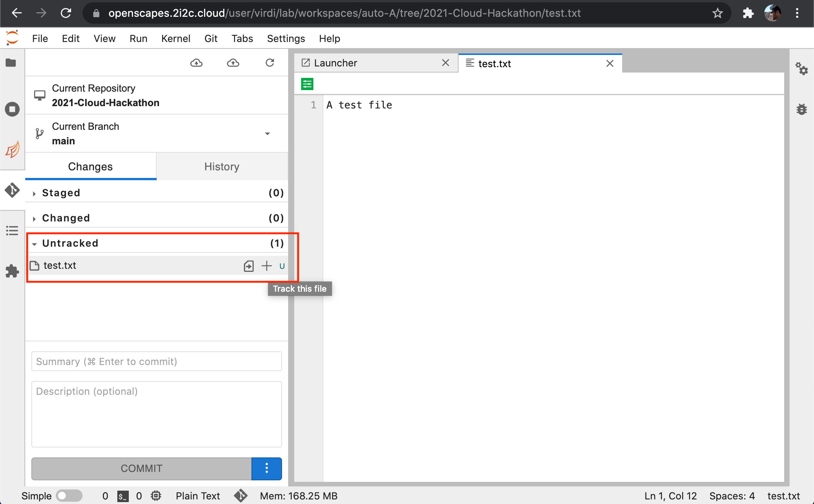Switch to the History tab
This screenshot has width=814, height=504.
pyautogui.click(x=222, y=166)
